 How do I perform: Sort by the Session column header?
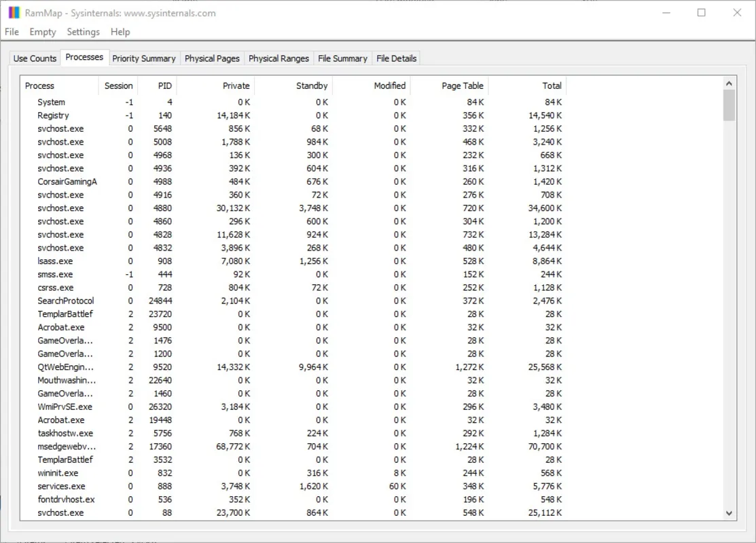pos(118,86)
